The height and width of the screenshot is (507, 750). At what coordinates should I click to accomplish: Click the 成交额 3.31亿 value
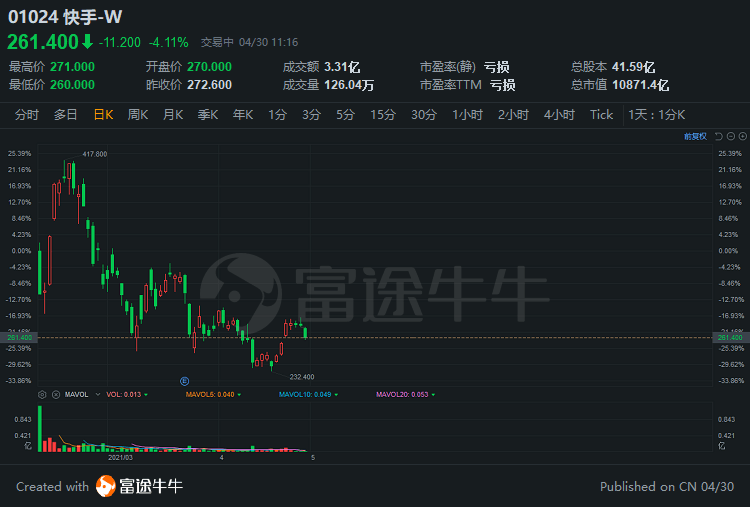pos(342,66)
